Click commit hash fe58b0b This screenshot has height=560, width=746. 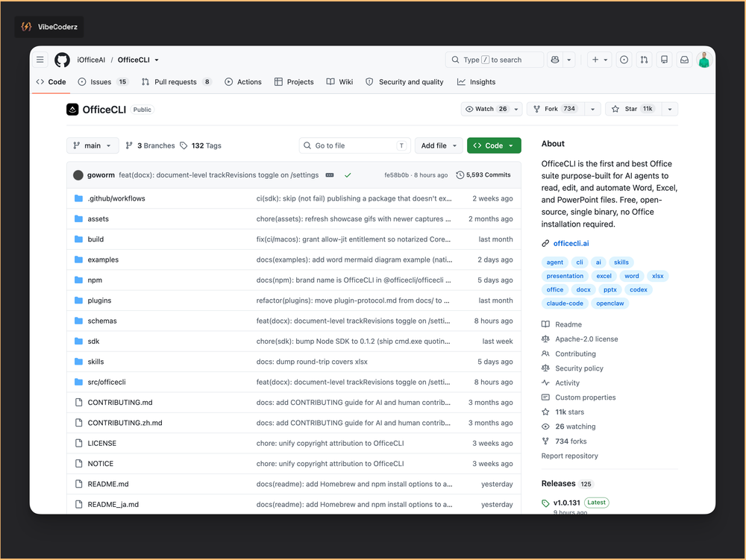(x=396, y=175)
